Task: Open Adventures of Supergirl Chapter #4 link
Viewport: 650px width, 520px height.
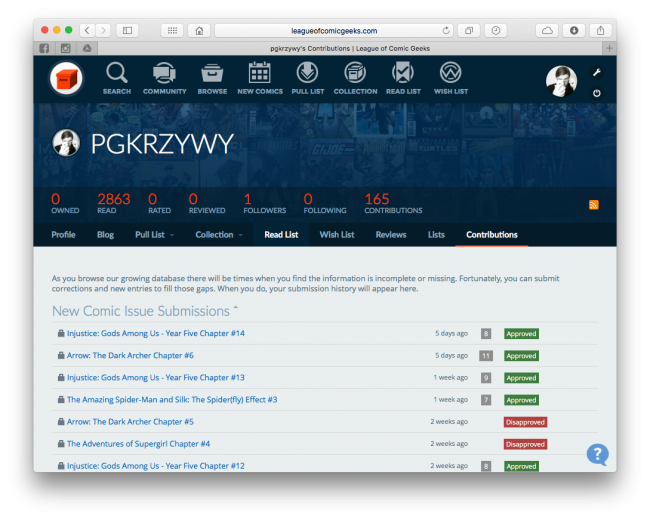Action: [138, 444]
